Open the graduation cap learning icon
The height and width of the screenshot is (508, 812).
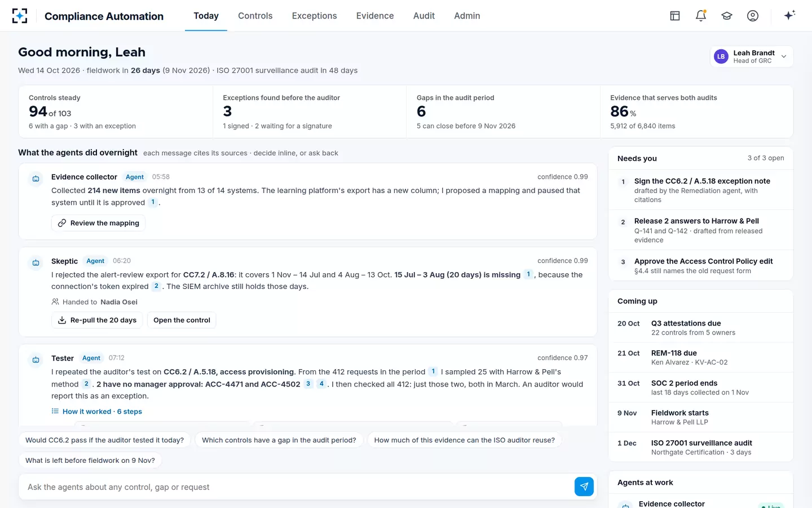[727, 16]
